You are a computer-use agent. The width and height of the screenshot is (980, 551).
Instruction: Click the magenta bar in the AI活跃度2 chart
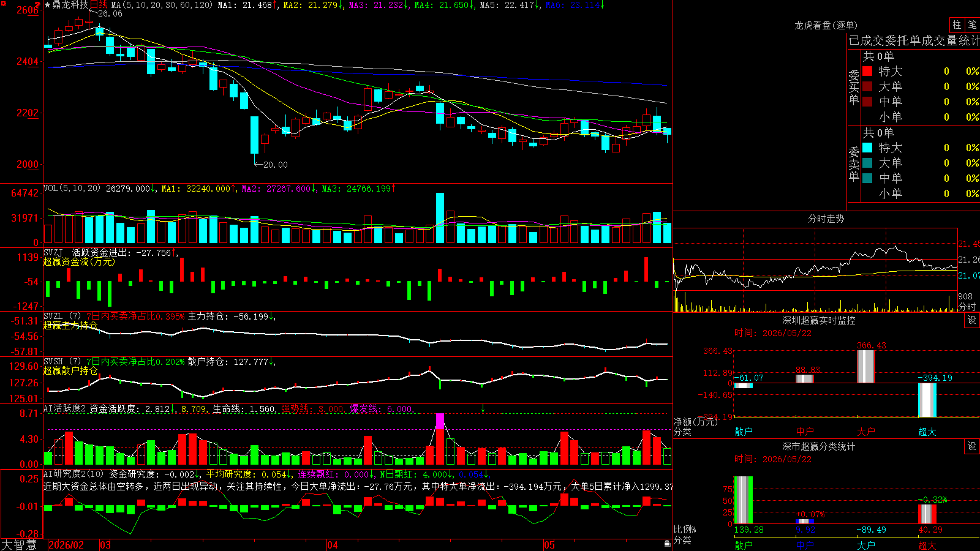440,421
